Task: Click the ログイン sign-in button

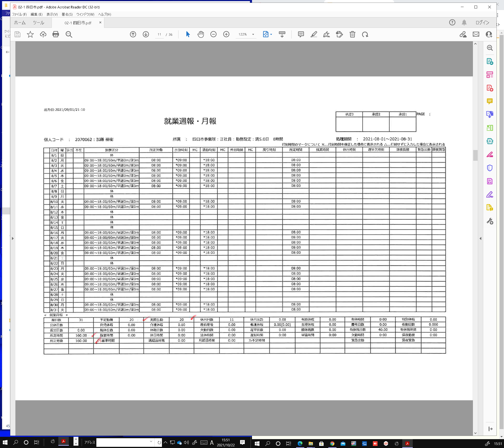Action: pos(482,22)
